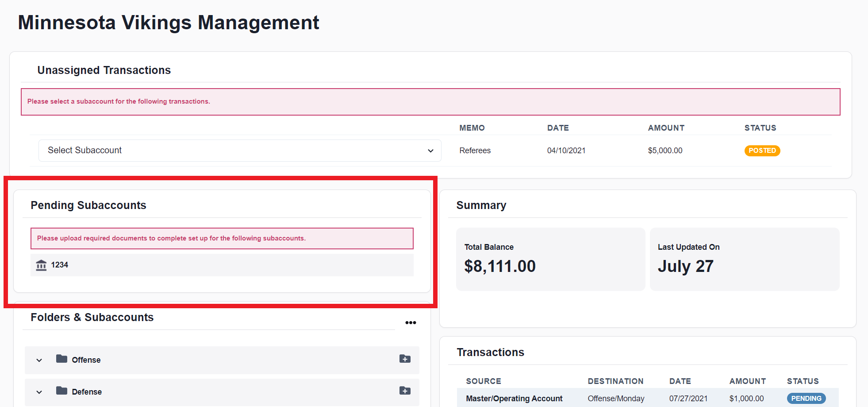
Task: Click the upload required documents alert banner
Action: (222, 238)
